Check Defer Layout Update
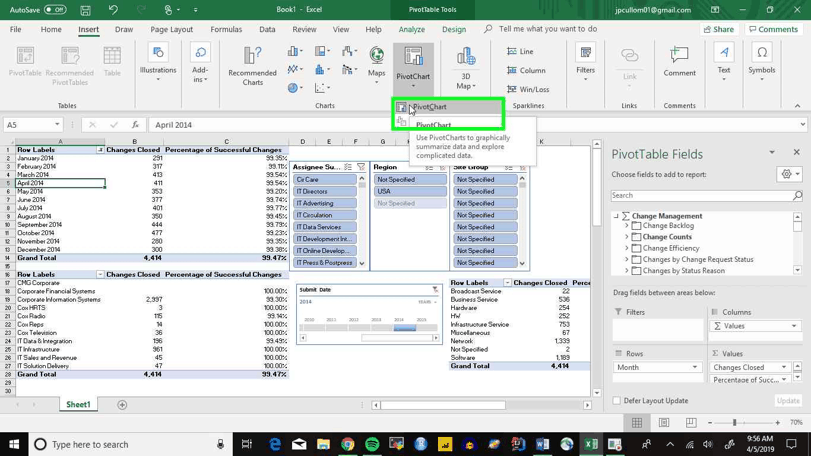This screenshot has height=457, width=813. [x=616, y=400]
